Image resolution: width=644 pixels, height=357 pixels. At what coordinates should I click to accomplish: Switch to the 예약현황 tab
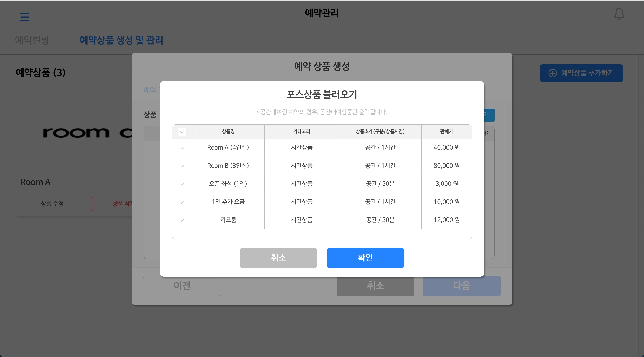click(32, 40)
